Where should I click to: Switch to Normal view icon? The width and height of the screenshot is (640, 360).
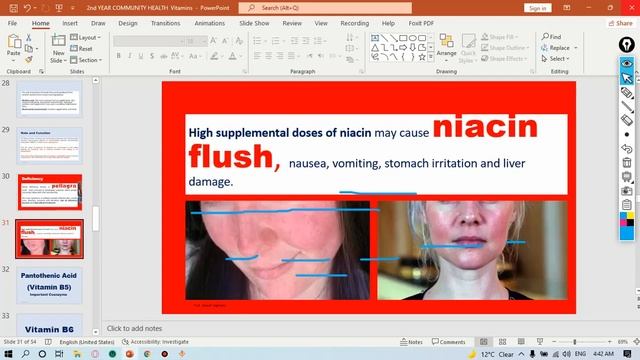click(x=484, y=342)
